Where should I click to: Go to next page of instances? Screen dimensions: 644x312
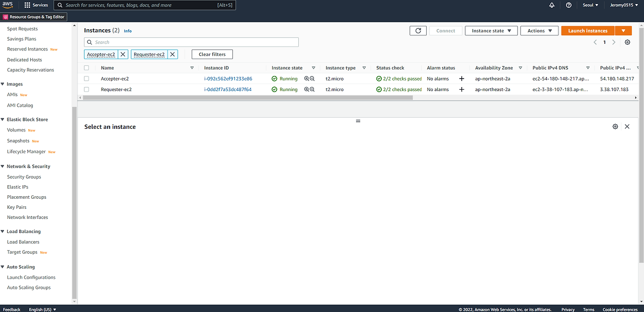tap(614, 42)
